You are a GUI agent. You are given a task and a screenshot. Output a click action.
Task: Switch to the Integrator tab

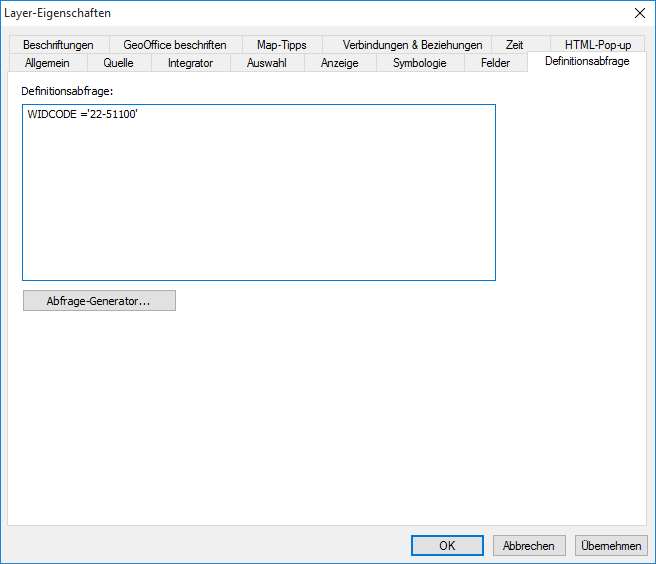(190, 63)
